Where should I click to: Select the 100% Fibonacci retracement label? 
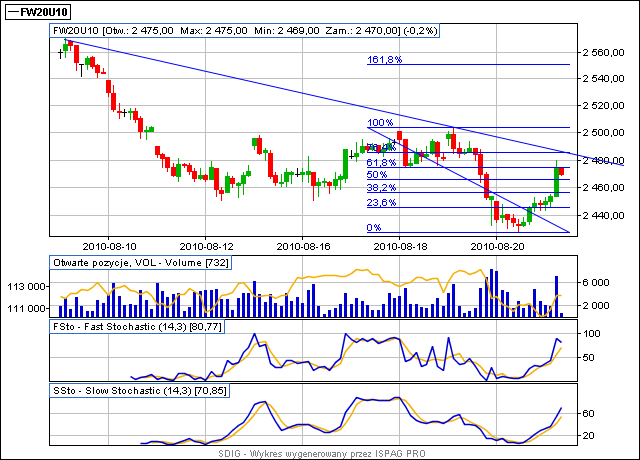(381, 123)
